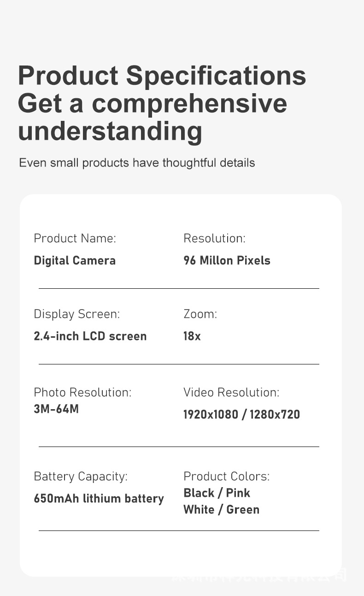This screenshot has height=596, width=364.
Task: Select the "Even small products" subtitle text
Action: point(136,163)
